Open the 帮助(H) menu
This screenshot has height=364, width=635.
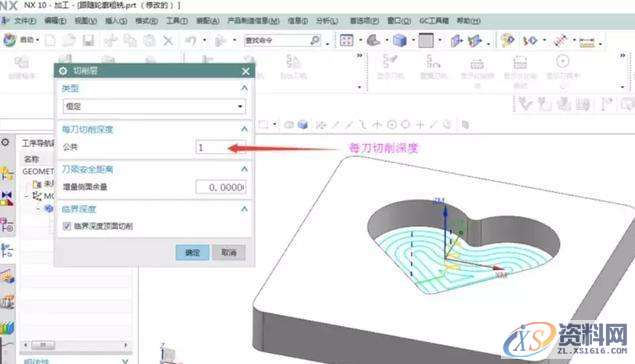click(469, 21)
